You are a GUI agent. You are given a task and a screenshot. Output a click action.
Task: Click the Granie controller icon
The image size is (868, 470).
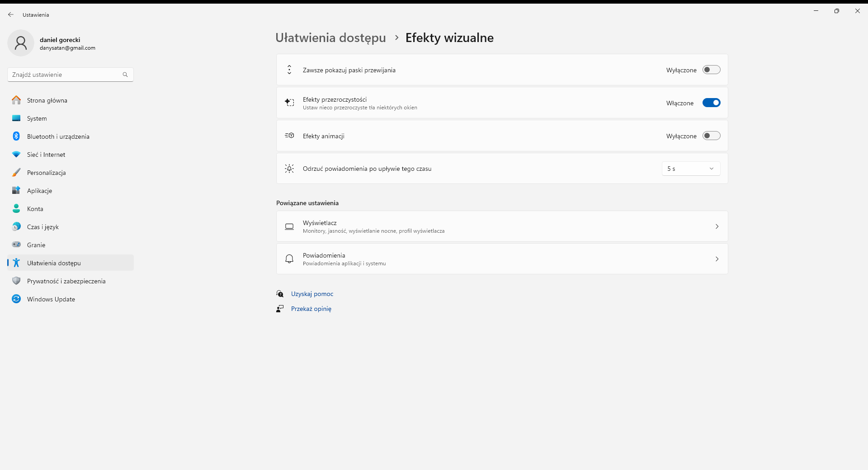pos(16,245)
